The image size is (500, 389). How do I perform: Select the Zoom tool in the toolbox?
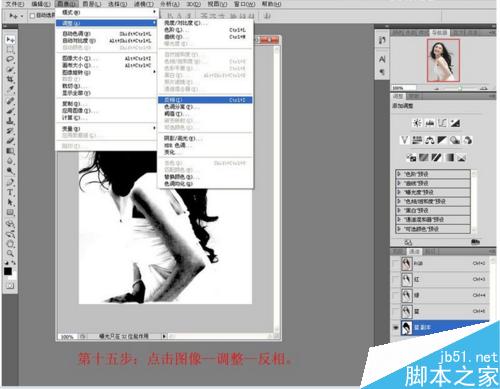10,253
